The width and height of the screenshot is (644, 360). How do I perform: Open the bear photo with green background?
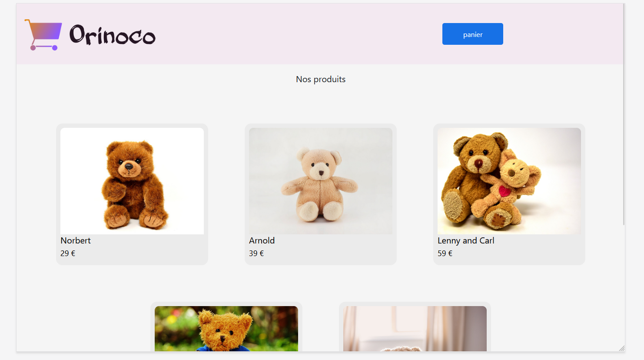[226, 328]
